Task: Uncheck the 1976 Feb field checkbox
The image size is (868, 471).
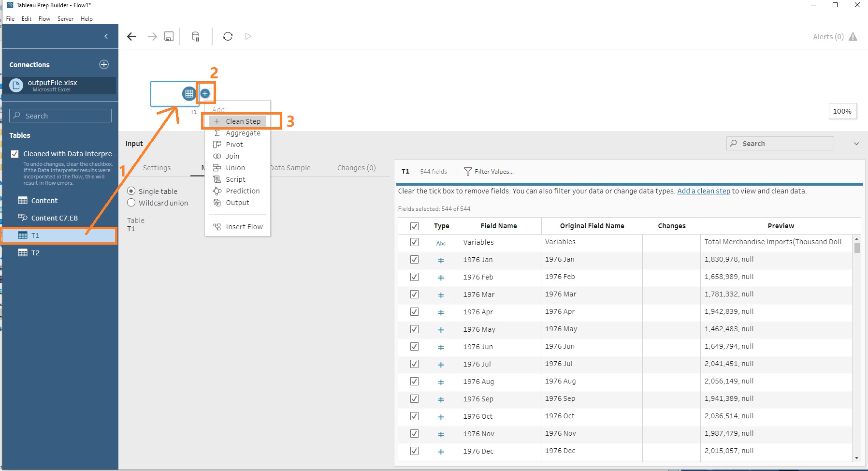Action: pyautogui.click(x=414, y=277)
